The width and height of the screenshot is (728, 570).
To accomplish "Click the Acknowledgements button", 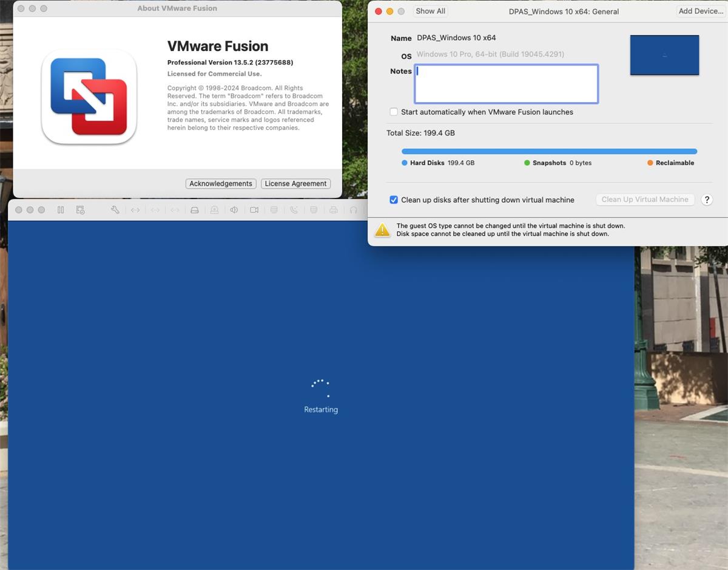I will tap(220, 183).
